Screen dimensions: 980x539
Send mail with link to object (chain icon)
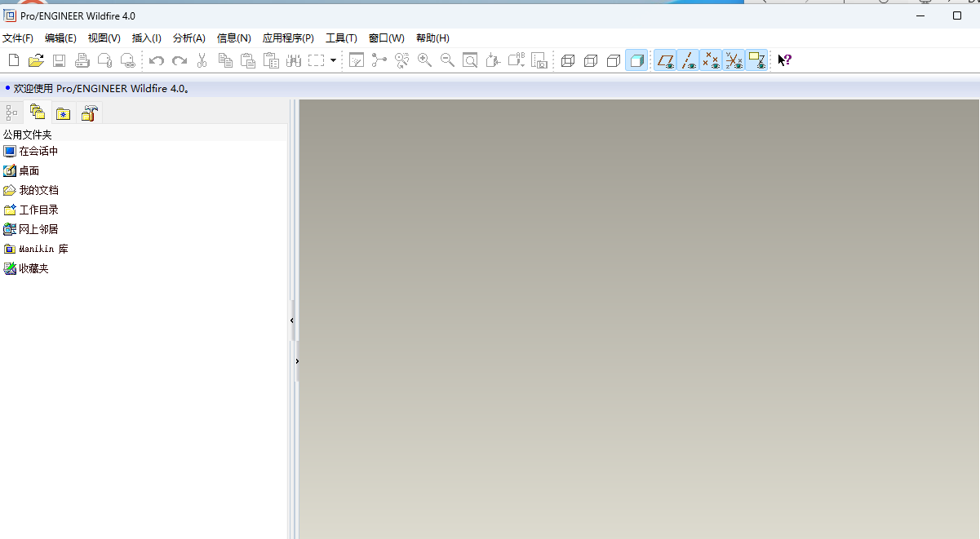coord(127,60)
